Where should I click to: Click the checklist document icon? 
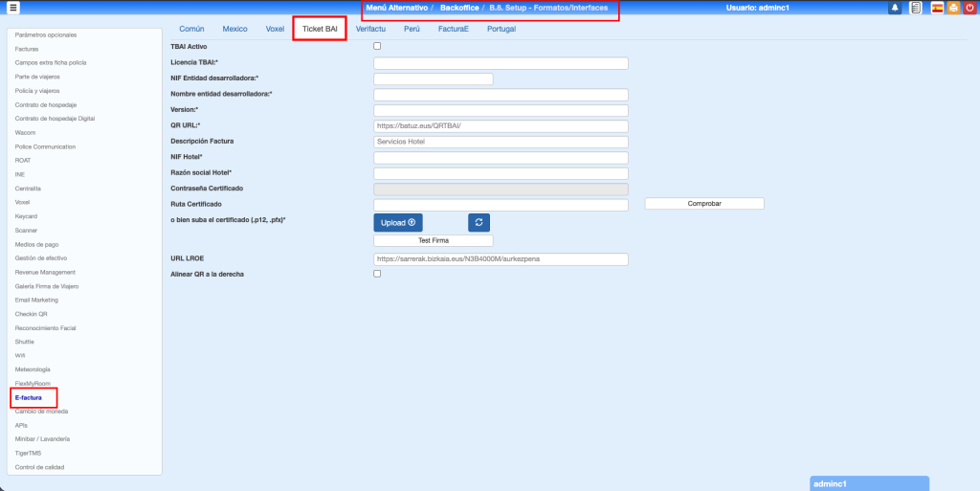pyautogui.click(x=916, y=8)
